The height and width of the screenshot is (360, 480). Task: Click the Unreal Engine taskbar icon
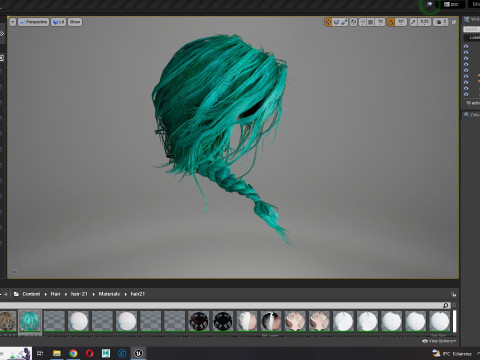(139, 353)
